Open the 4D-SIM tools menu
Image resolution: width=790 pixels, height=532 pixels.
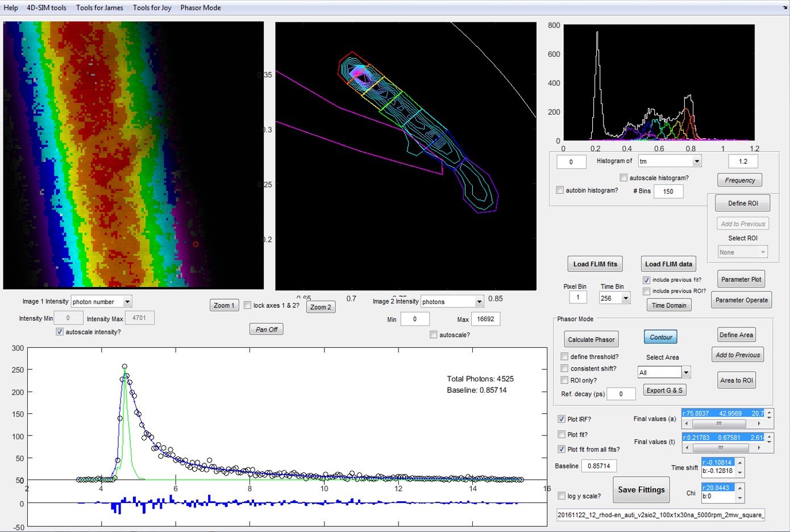tap(46, 7)
